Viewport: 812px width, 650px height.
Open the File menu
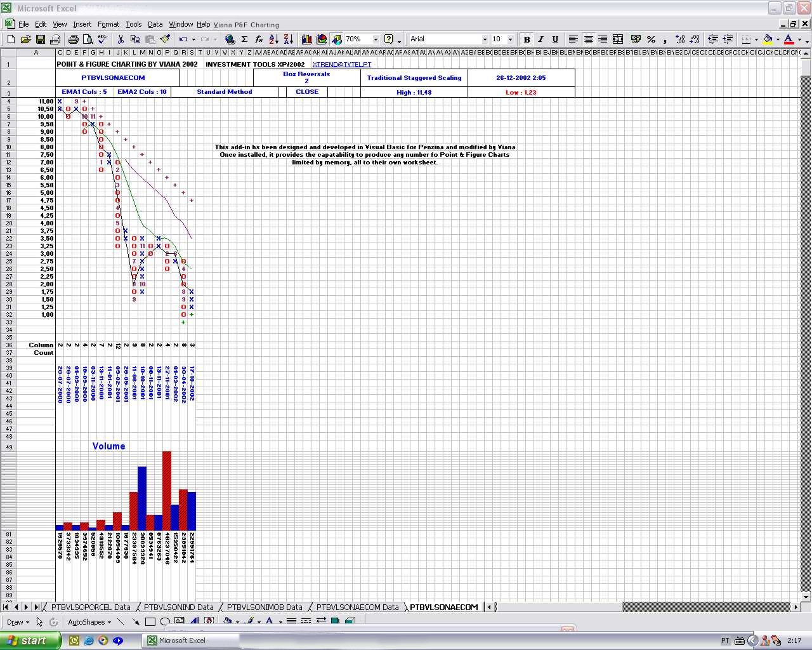point(23,24)
